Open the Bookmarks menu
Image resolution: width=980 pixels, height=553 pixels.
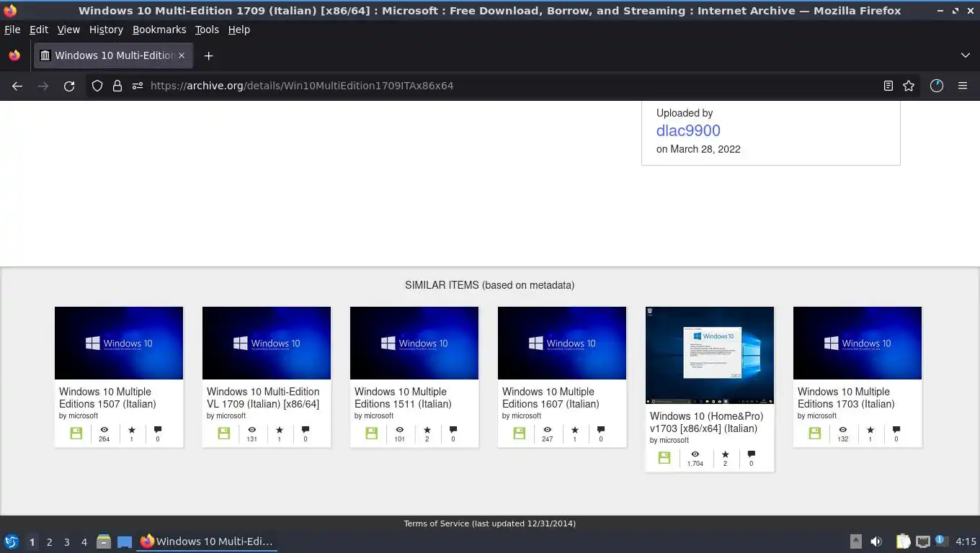(159, 30)
